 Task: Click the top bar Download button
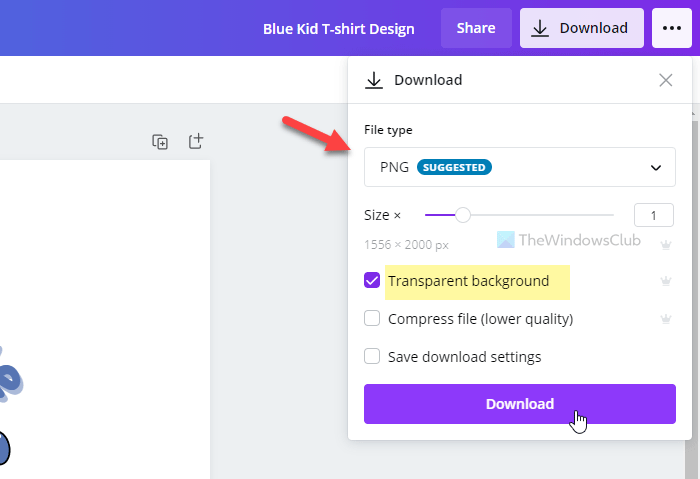click(581, 28)
